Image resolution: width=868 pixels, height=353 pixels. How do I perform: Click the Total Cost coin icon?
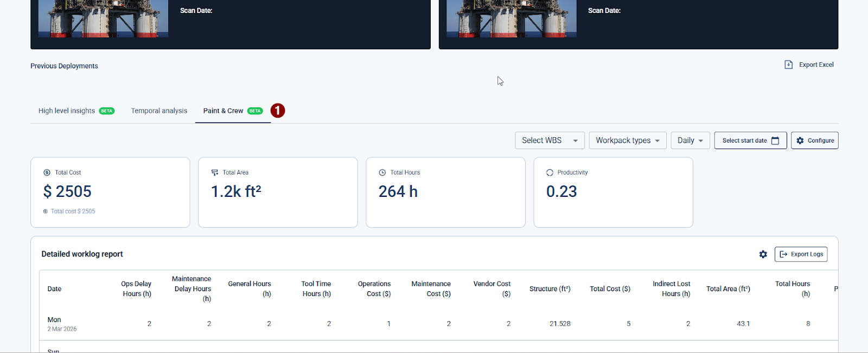47,172
